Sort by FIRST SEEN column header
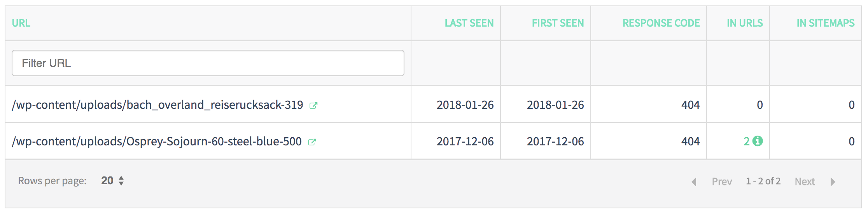Viewport: 868px width, 213px height. tap(558, 23)
